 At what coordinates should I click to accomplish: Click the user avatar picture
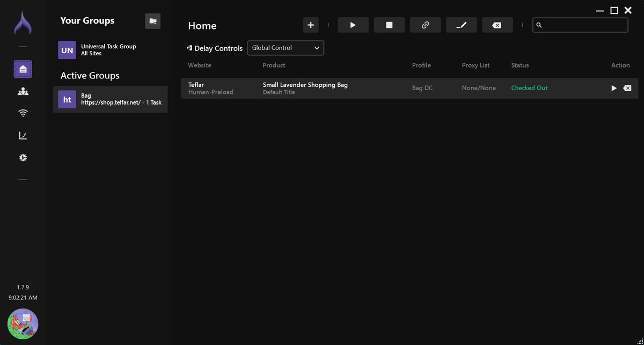[x=23, y=324]
